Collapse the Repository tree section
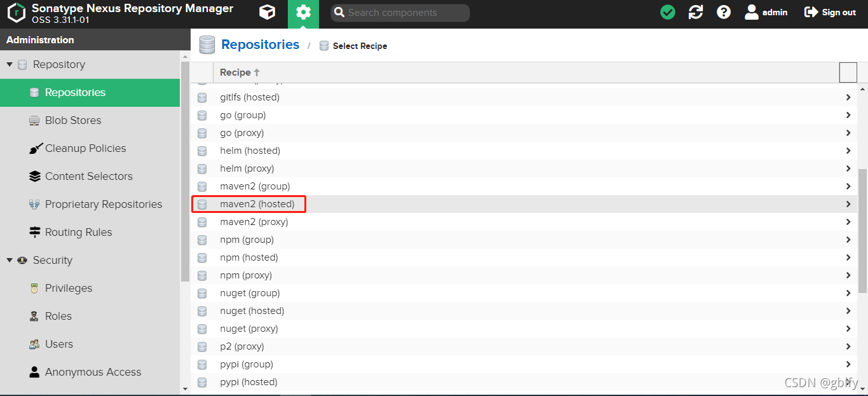 tap(10, 65)
